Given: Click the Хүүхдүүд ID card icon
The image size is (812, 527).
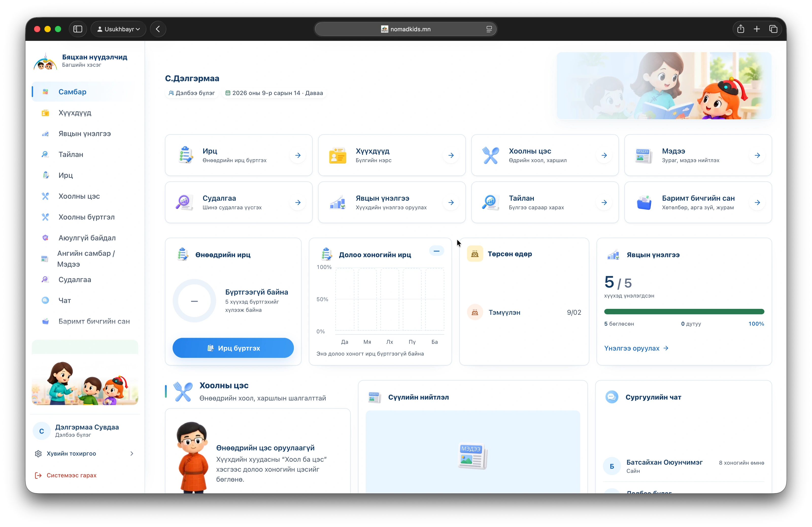Looking at the screenshot, I should (337, 155).
